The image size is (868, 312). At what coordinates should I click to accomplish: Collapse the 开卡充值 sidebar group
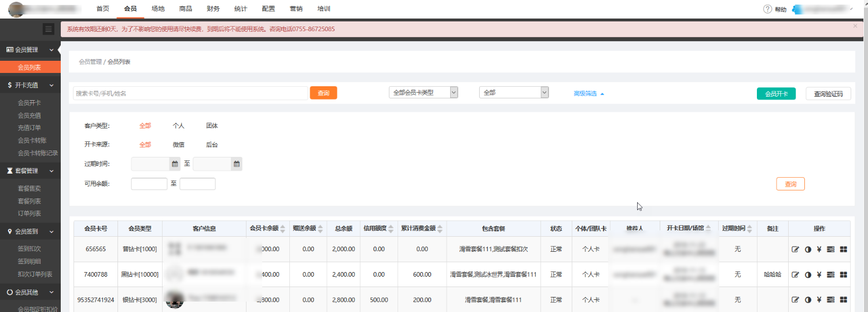point(30,85)
